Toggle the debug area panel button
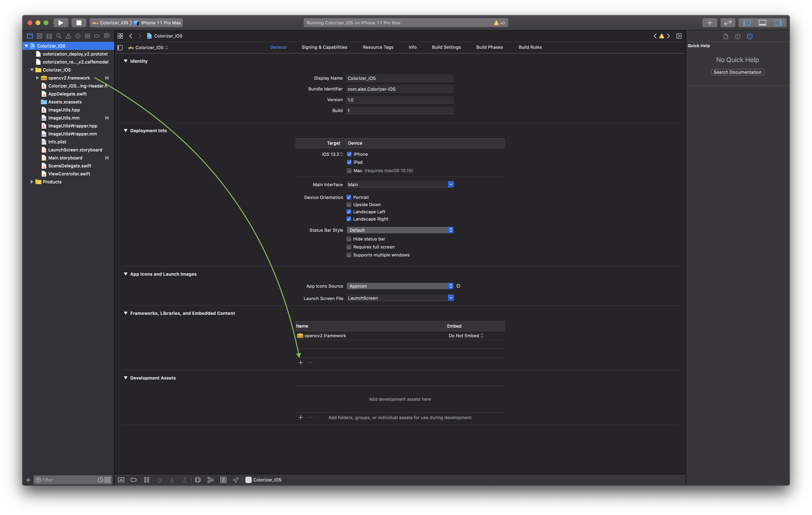The width and height of the screenshot is (812, 515). [x=762, y=23]
